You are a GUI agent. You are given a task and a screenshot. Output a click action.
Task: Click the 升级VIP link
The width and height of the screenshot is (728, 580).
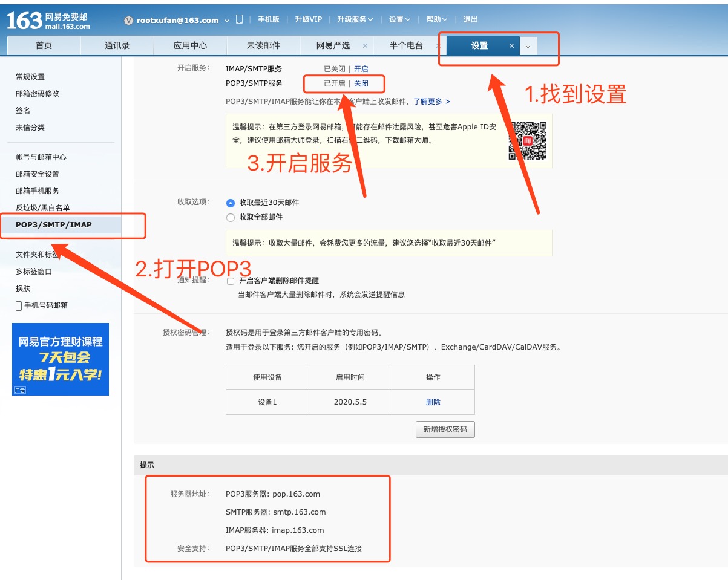point(309,19)
